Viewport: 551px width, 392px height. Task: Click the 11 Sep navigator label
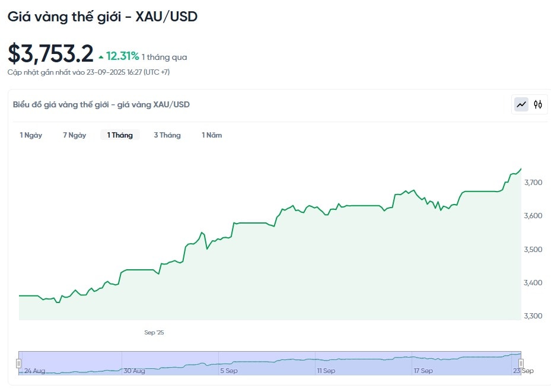tap(326, 371)
